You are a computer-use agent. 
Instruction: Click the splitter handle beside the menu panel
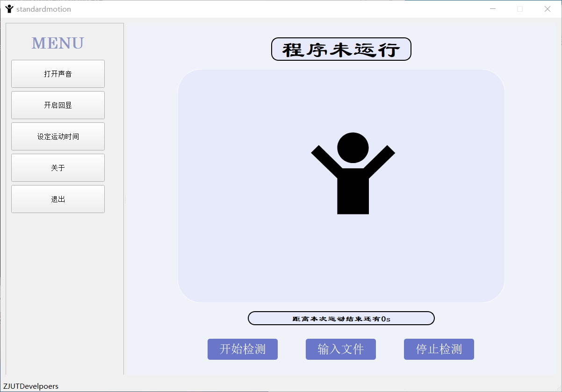click(125, 199)
